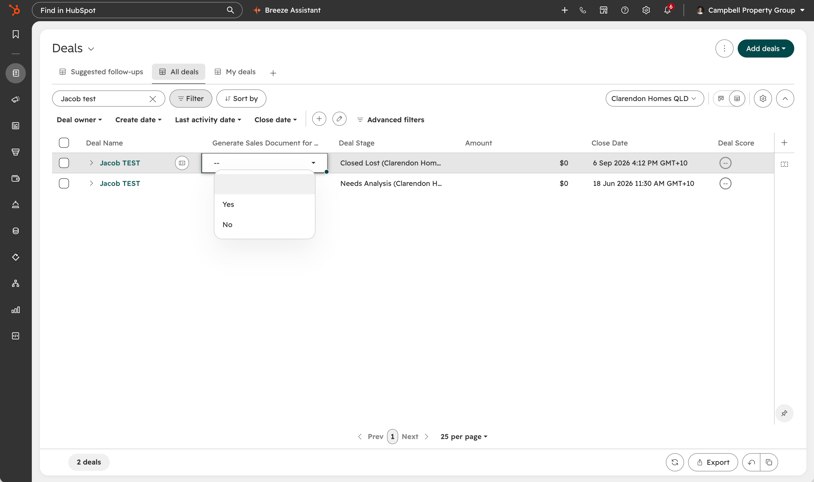Select the blank option in dropdown list
The image size is (814, 482).
coord(265,184)
